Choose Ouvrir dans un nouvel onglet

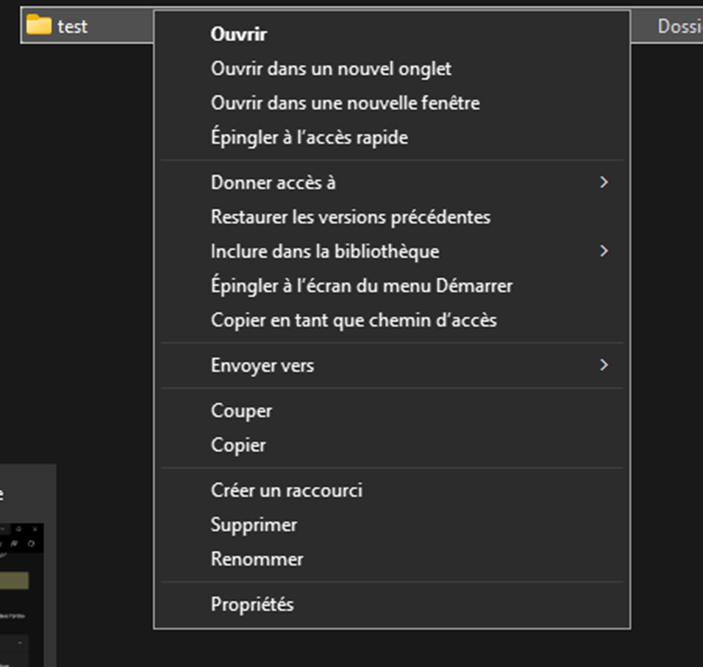(392, 69)
